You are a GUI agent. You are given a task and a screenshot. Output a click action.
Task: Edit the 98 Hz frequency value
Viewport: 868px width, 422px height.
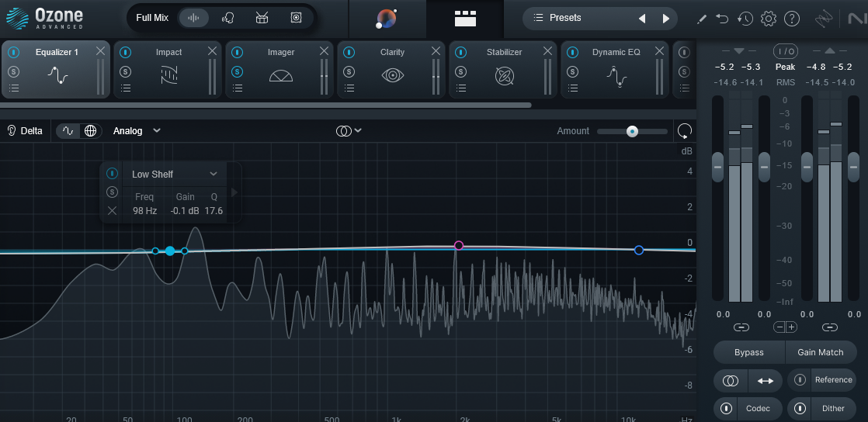click(x=144, y=211)
